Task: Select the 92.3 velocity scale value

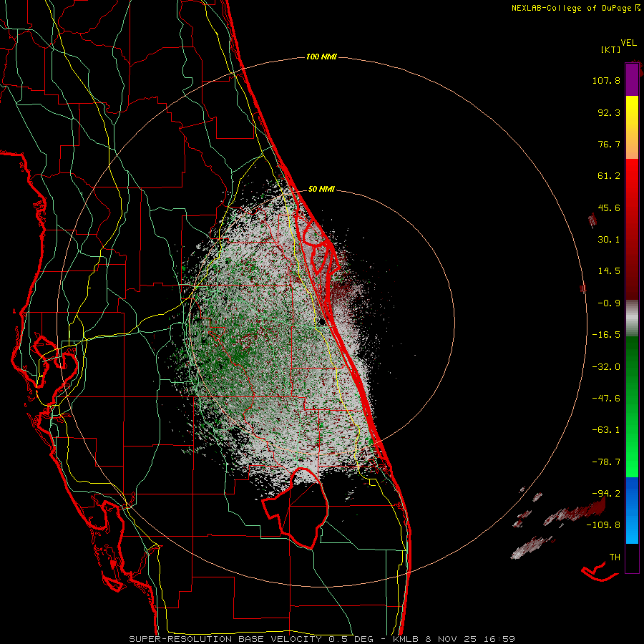Action: point(609,112)
